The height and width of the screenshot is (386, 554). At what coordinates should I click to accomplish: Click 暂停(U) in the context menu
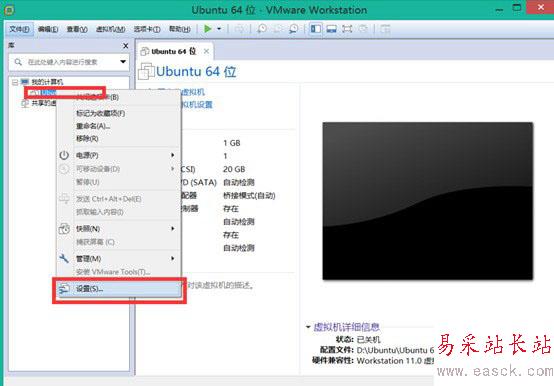(119, 182)
